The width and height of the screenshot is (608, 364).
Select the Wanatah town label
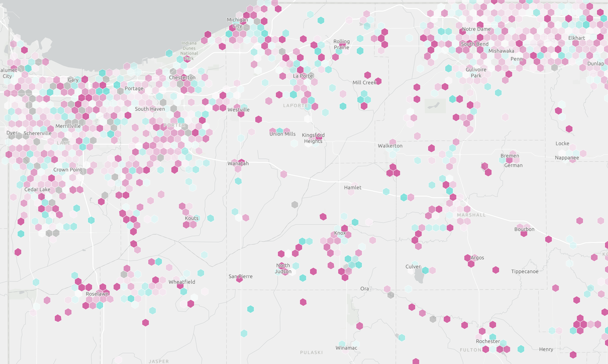[x=238, y=163]
